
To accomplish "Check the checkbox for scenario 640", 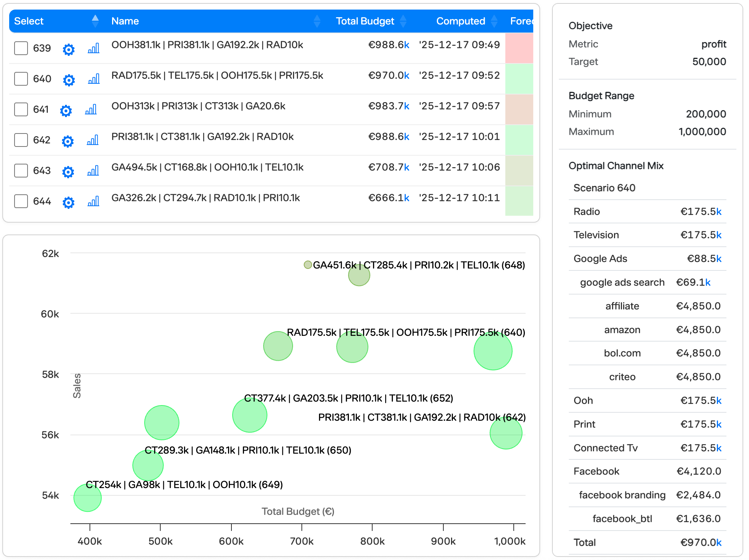I will click(21, 79).
